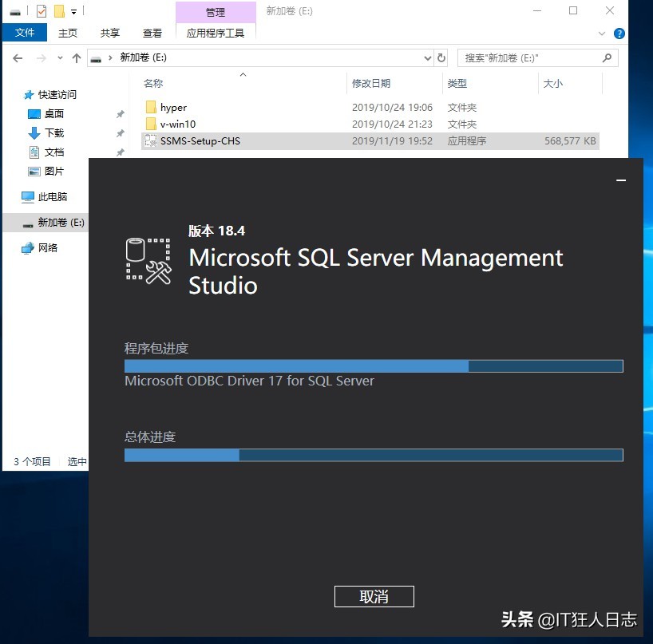Cancel the SSMS installation with 取消 button
The height and width of the screenshot is (644, 653).
(x=374, y=596)
